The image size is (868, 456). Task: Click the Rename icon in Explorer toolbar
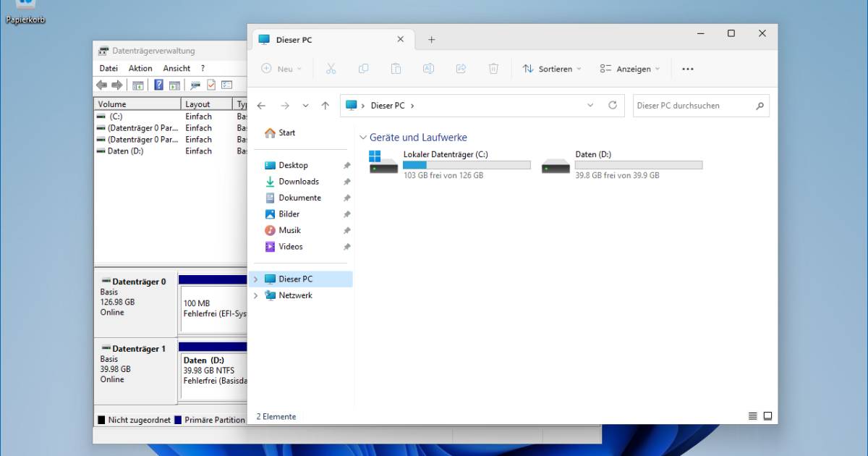point(428,68)
